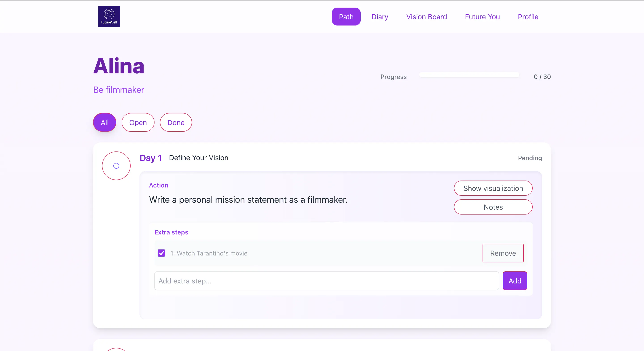
Task: Click the Be filmmaker goal text
Action: click(119, 89)
